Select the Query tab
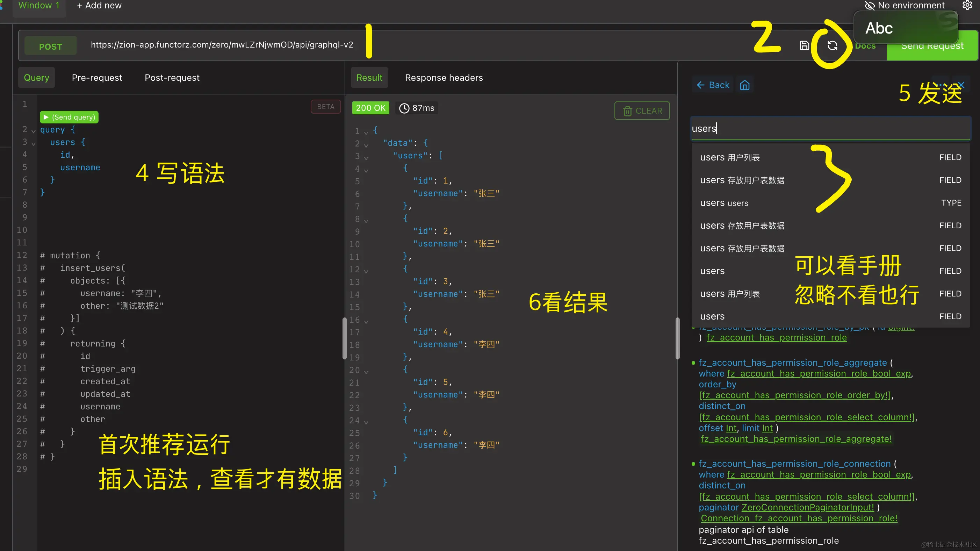 tap(36, 78)
